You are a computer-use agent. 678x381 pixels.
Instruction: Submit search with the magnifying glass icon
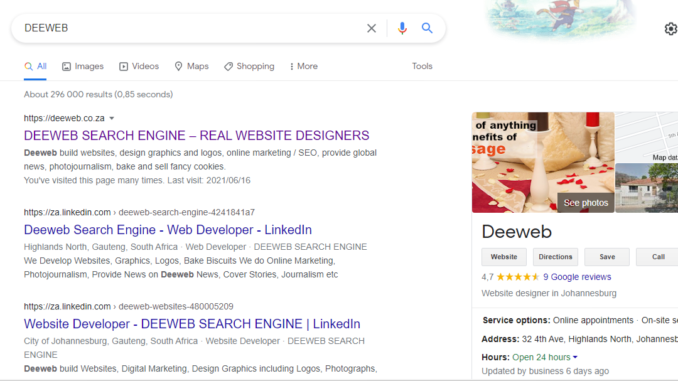[427, 28]
